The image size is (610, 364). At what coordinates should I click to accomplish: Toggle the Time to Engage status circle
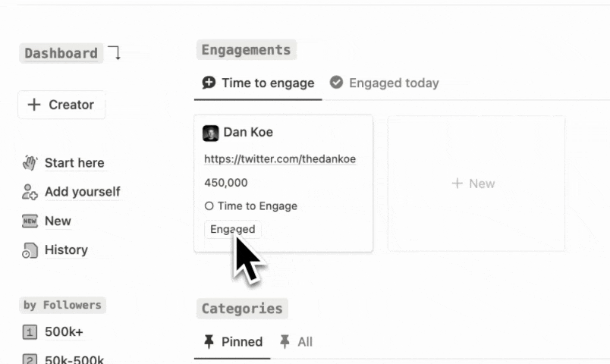(209, 206)
